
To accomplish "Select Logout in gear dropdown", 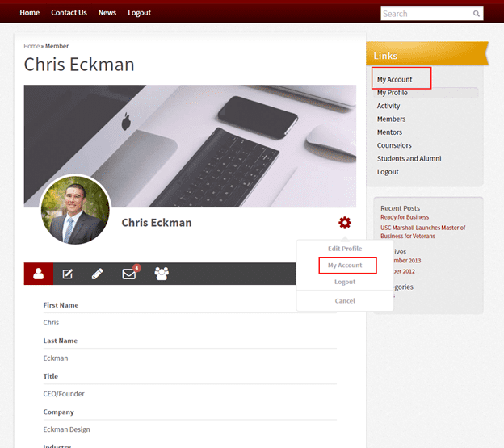I will point(345,282).
